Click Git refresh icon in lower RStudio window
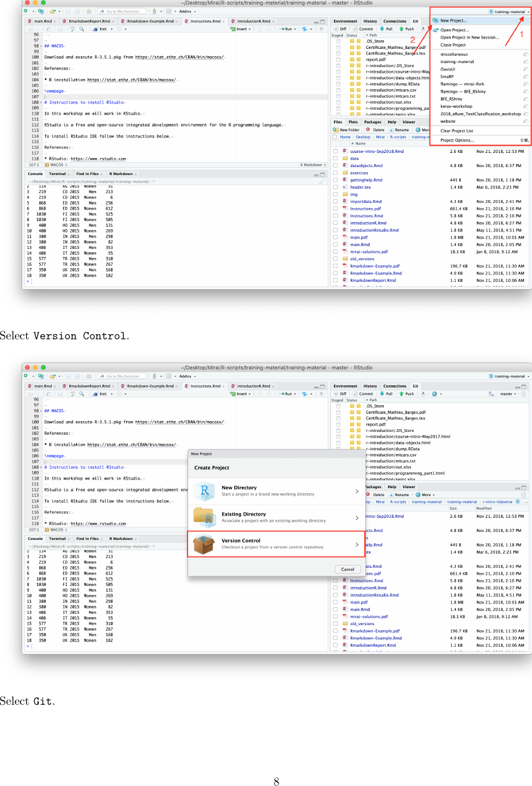Image resolution: width=532 pixels, height=786 pixels. [524, 393]
